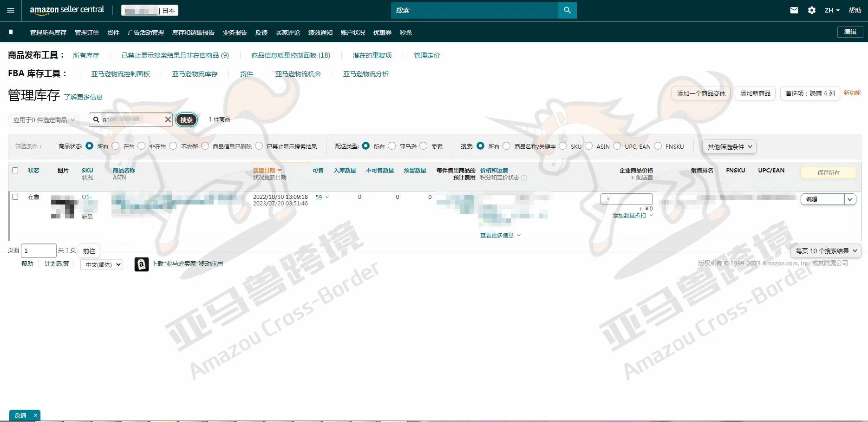
Task: Tick the select-all checkbox in table header
Action: tap(15, 170)
